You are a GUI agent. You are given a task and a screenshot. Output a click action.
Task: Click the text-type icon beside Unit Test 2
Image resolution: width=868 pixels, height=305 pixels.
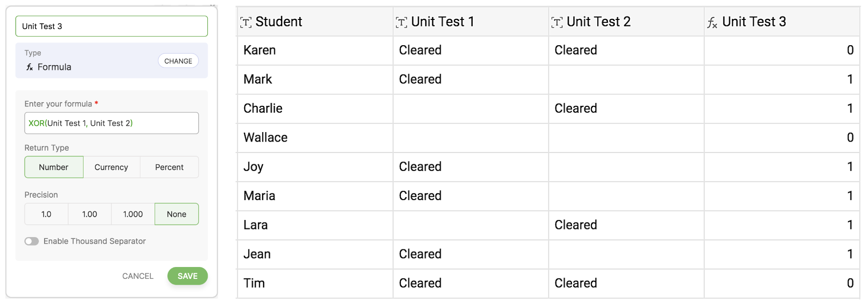click(x=557, y=22)
